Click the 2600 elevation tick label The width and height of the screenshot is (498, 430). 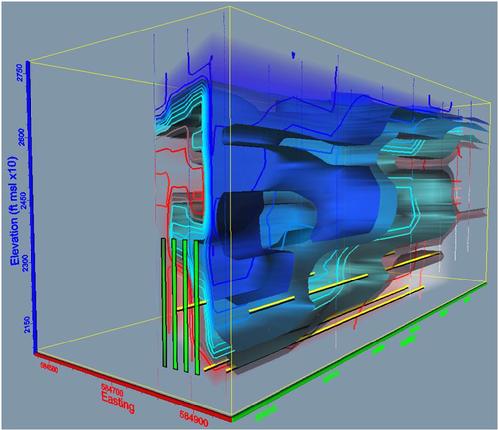pos(22,138)
